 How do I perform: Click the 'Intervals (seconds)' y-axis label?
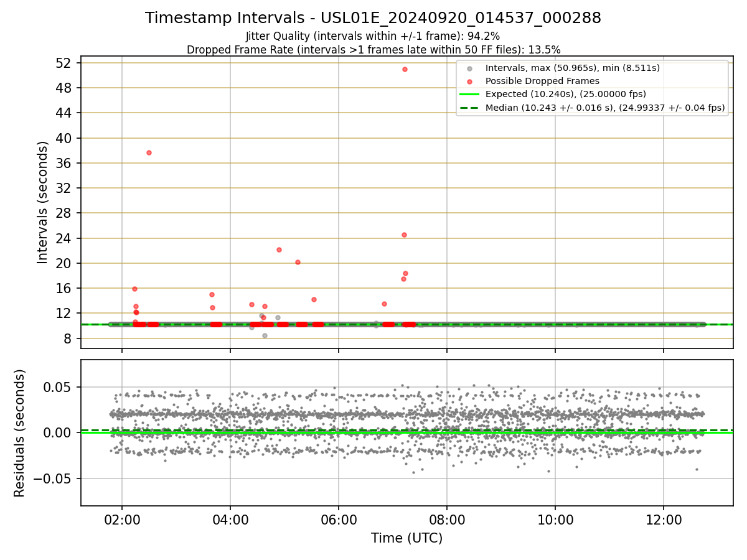pyautogui.click(x=42, y=202)
